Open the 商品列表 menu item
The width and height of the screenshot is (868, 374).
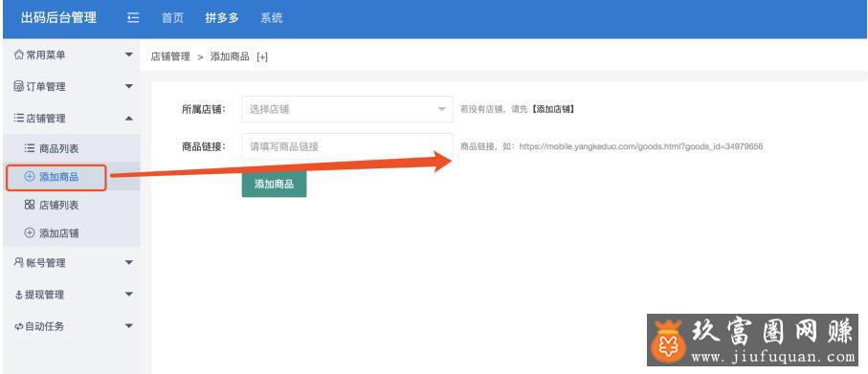coord(72,148)
